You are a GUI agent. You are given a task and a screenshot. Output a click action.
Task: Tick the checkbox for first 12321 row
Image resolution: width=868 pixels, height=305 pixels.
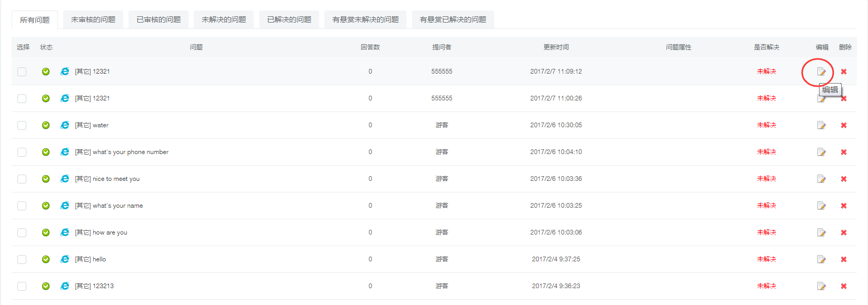point(22,72)
